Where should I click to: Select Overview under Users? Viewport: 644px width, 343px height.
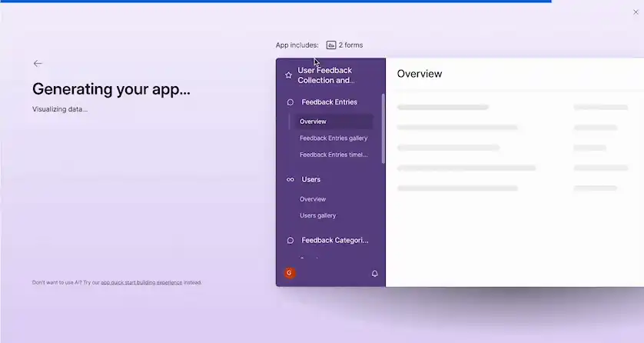(x=313, y=199)
